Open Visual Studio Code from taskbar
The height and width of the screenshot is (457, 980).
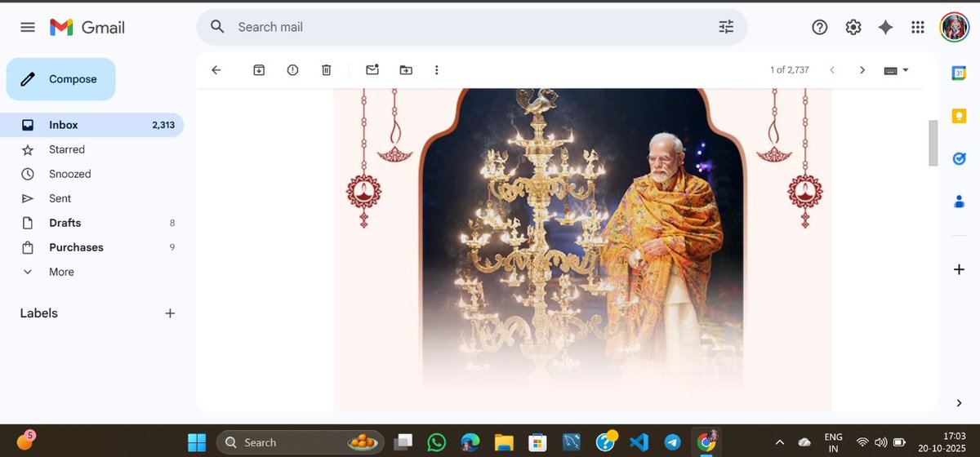639,442
